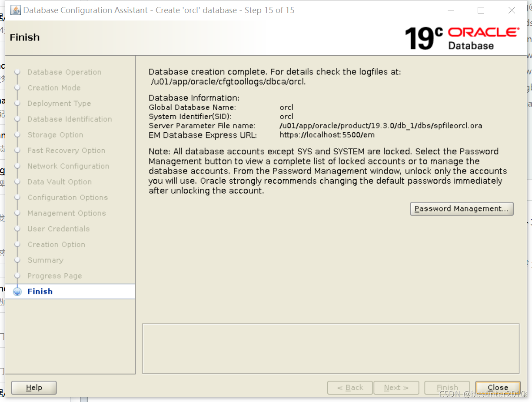Click the Close button in the wizard footer
Image resolution: width=532 pixels, height=402 pixels.
click(498, 387)
